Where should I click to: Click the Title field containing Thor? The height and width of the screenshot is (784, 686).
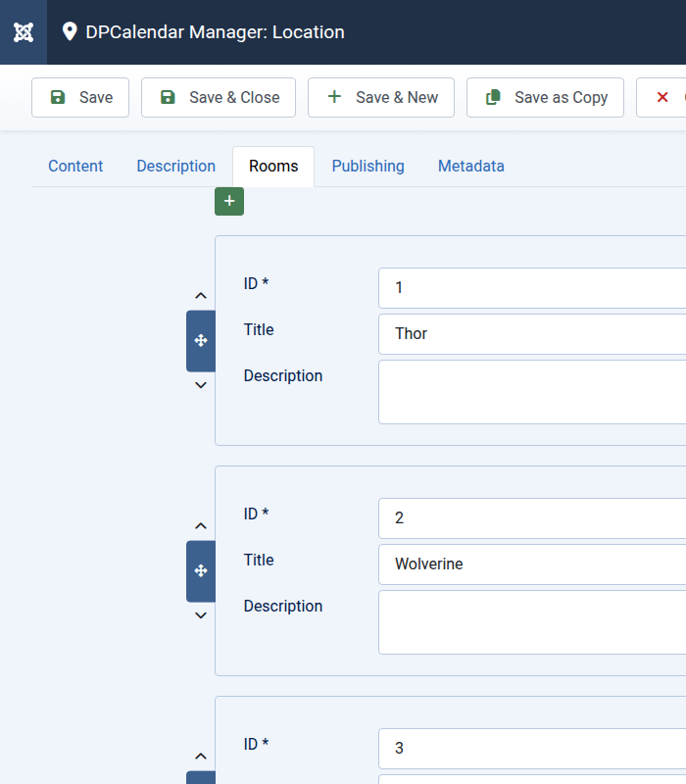[529, 334]
